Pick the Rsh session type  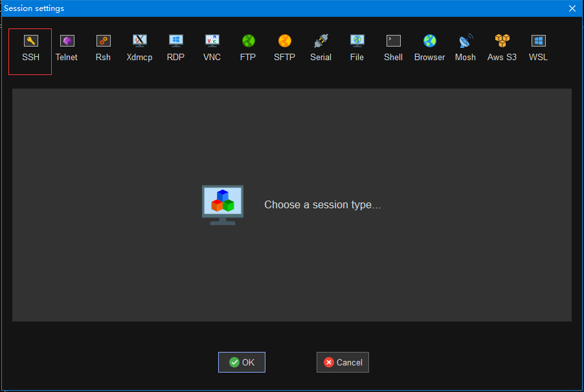click(x=103, y=48)
